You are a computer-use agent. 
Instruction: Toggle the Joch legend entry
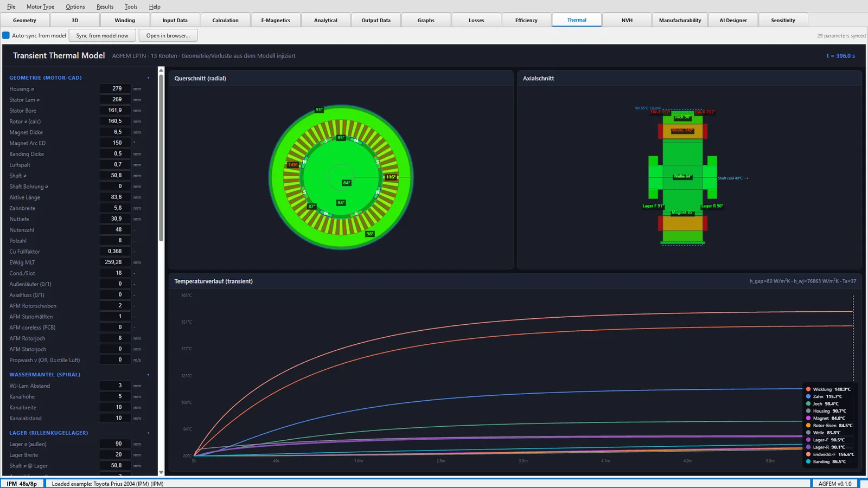coord(822,404)
